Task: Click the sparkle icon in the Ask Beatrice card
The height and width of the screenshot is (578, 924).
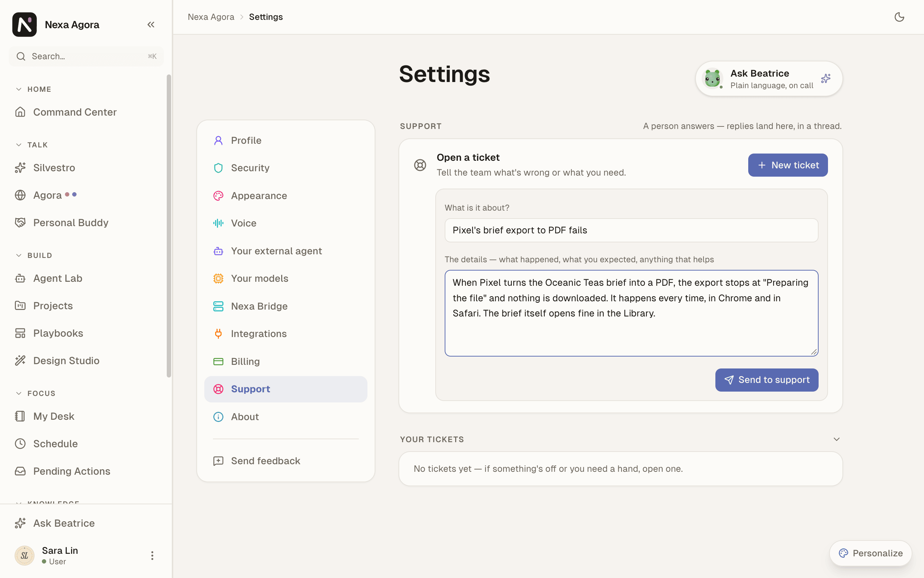Action: point(825,79)
